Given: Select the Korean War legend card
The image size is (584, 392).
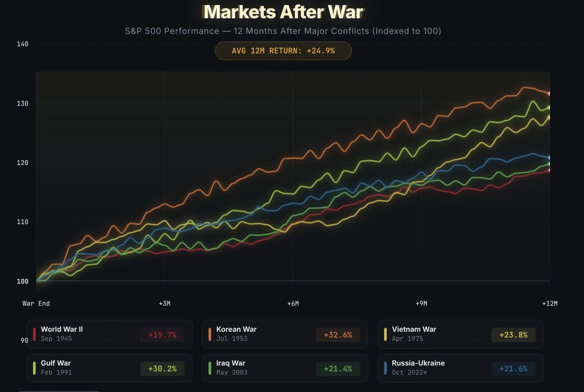Looking at the screenshot, I should click(x=285, y=334).
